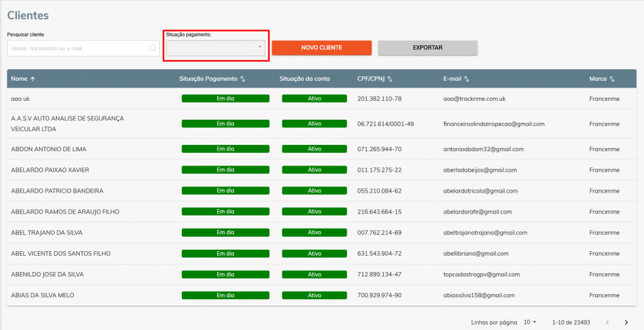Sort by the E-mail arrows icon
Image resolution: width=644 pixels, height=330 pixels.
pos(467,79)
